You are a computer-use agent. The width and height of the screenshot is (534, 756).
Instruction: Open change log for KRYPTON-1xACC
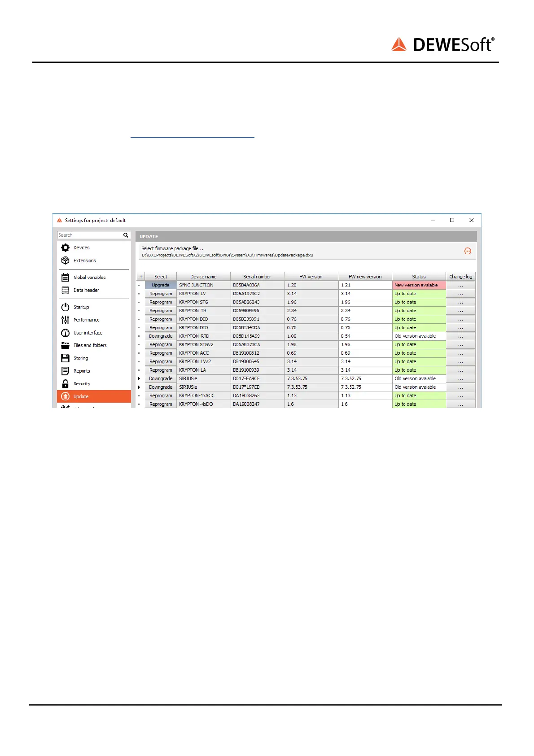pyautogui.click(x=460, y=396)
